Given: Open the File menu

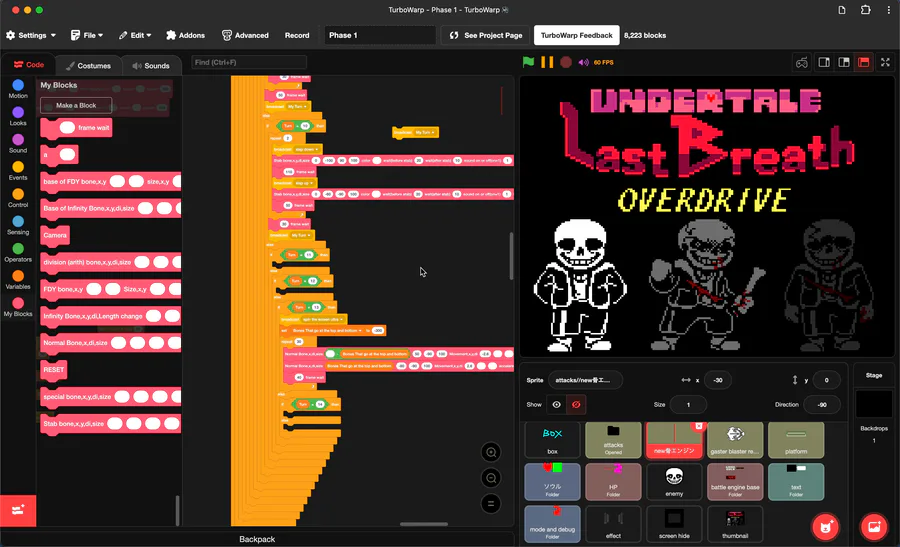Looking at the screenshot, I should tap(87, 35).
